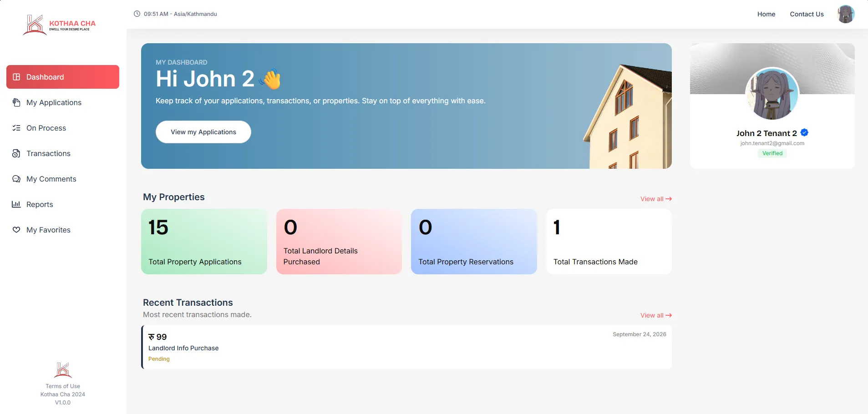Click the john.tenant2@gmail.com email address
The height and width of the screenshot is (414, 868).
(x=772, y=143)
